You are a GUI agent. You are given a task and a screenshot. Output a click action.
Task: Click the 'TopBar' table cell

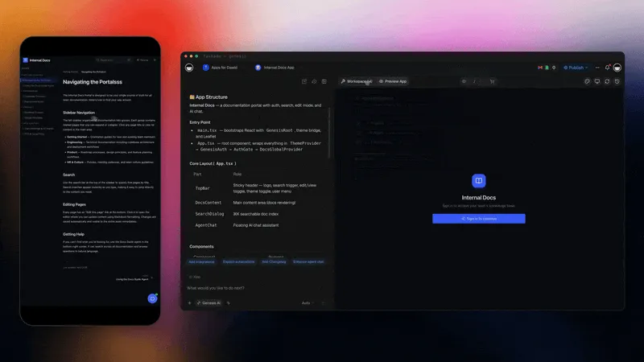click(x=203, y=188)
